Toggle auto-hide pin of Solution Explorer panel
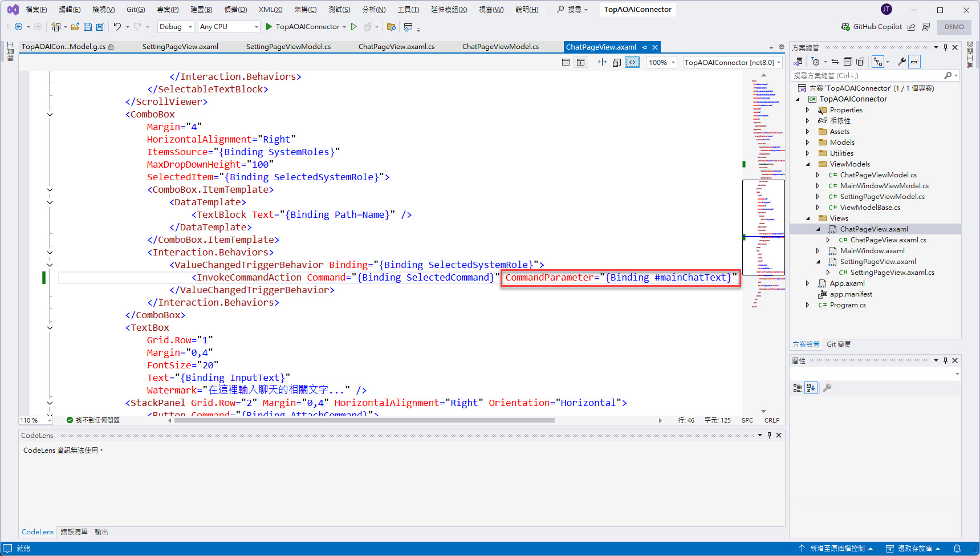This screenshot has height=556, width=980. click(x=945, y=47)
